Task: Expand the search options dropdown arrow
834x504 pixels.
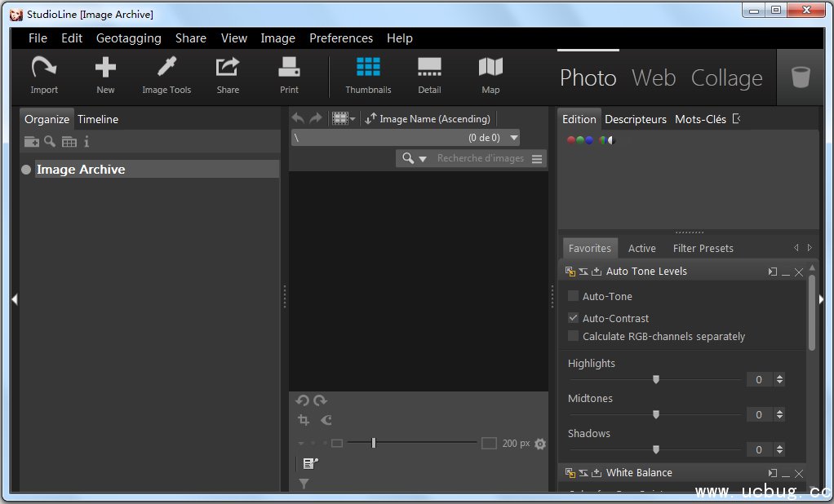Action: tap(423, 159)
